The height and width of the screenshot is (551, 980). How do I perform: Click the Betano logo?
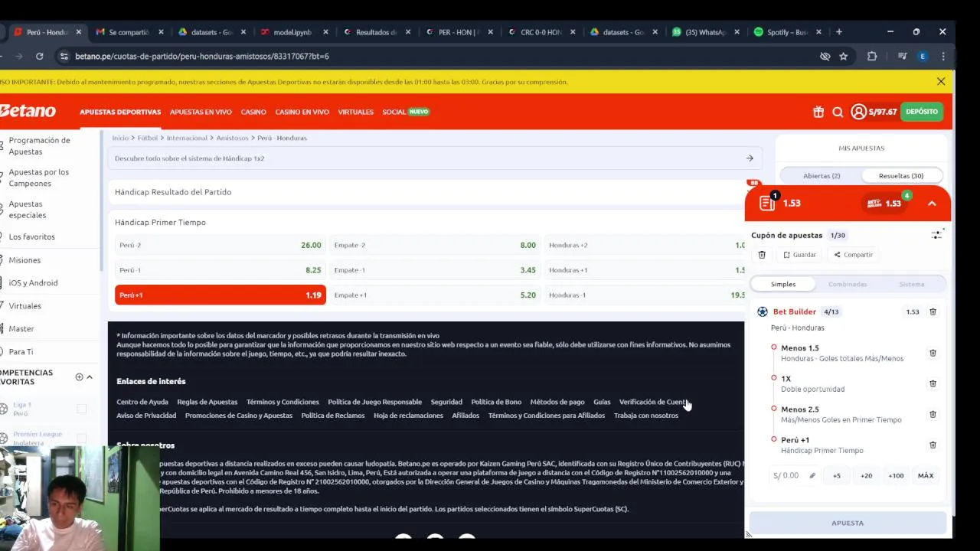pyautogui.click(x=28, y=112)
